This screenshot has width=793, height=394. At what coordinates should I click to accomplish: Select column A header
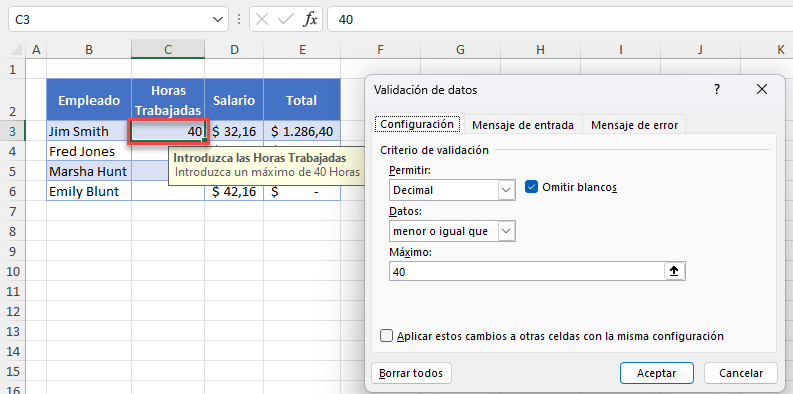(x=36, y=50)
